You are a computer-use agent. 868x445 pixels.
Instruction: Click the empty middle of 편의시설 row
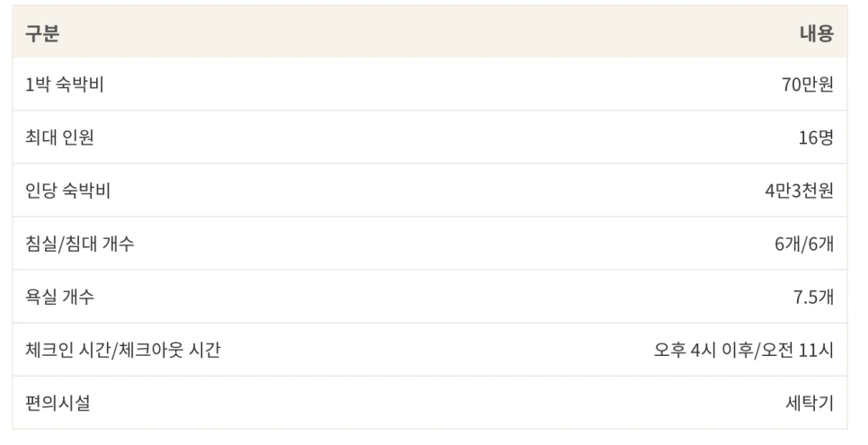[x=430, y=403]
